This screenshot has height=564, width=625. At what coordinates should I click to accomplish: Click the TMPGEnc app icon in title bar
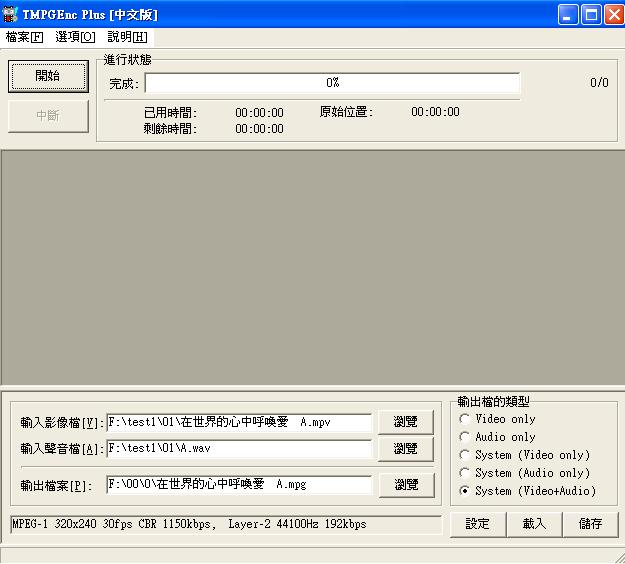click(x=12, y=14)
